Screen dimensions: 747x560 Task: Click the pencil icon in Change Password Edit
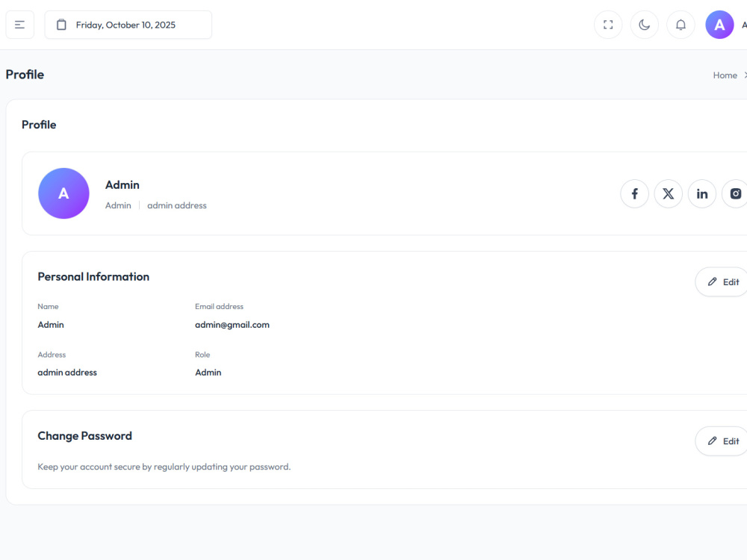point(712,441)
